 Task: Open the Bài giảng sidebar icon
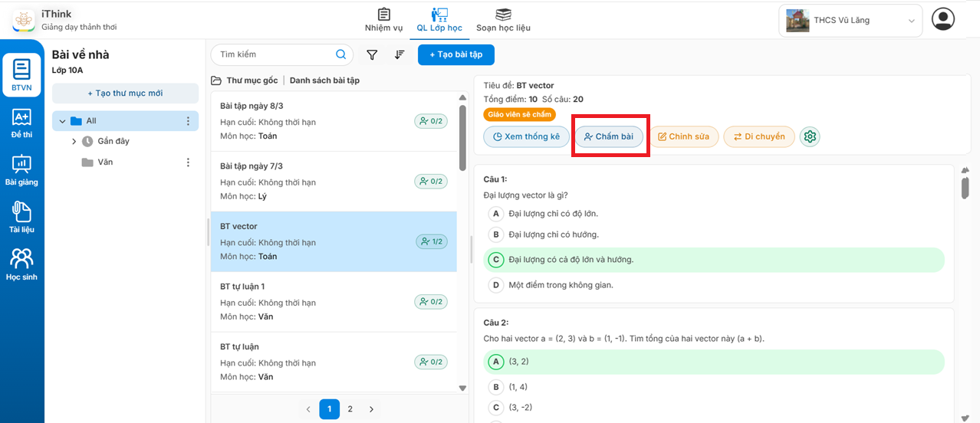[21, 170]
